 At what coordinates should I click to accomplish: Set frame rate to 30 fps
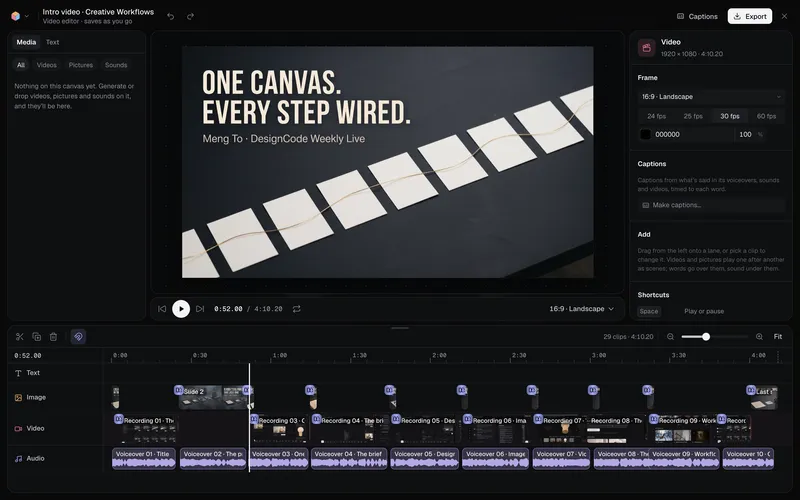click(730, 116)
